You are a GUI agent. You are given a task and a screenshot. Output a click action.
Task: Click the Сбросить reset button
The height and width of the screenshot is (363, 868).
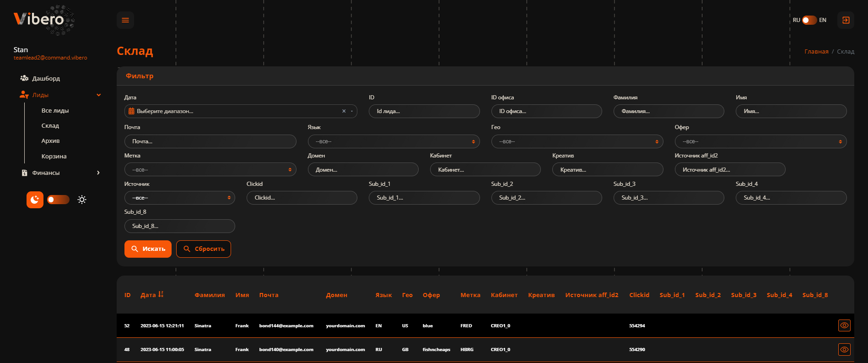204,249
